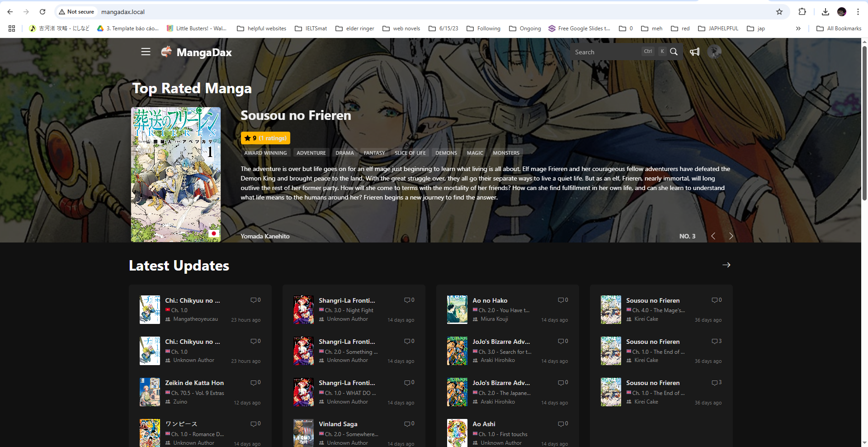Select the SLICE OF LIFE tag
Image resolution: width=868 pixels, height=447 pixels.
click(410, 153)
